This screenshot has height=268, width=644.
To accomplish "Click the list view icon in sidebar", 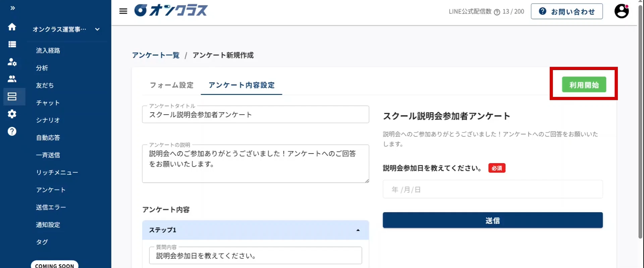I will [x=12, y=44].
